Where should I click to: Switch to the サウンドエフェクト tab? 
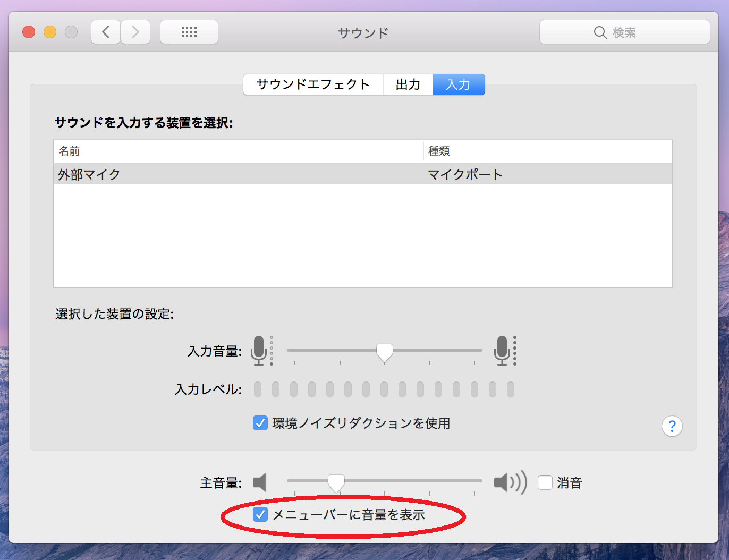pyautogui.click(x=313, y=84)
